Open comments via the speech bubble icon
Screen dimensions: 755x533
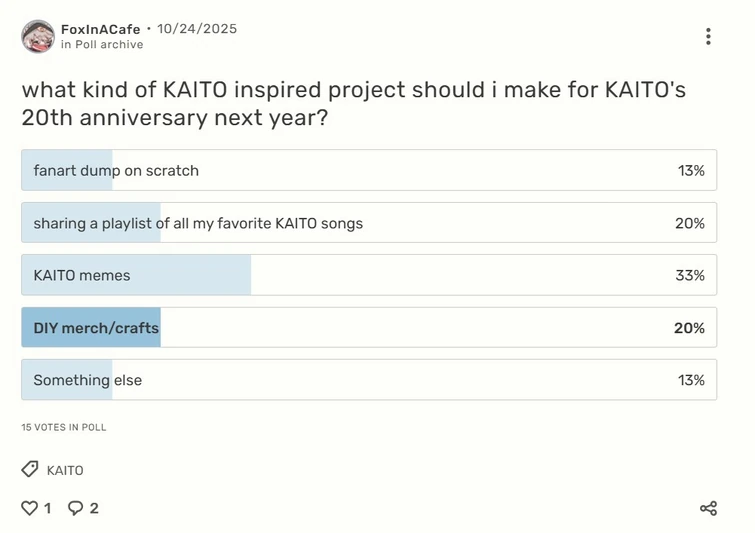point(75,508)
